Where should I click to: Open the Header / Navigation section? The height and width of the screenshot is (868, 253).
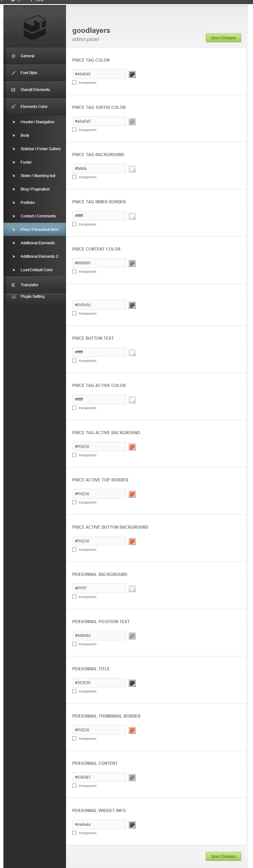(x=37, y=122)
